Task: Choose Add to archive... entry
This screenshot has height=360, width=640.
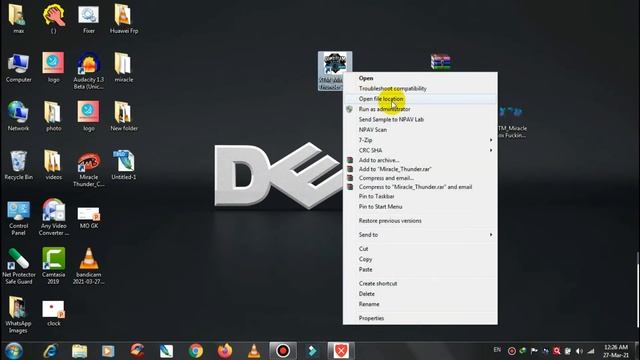Action: [x=420, y=160]
